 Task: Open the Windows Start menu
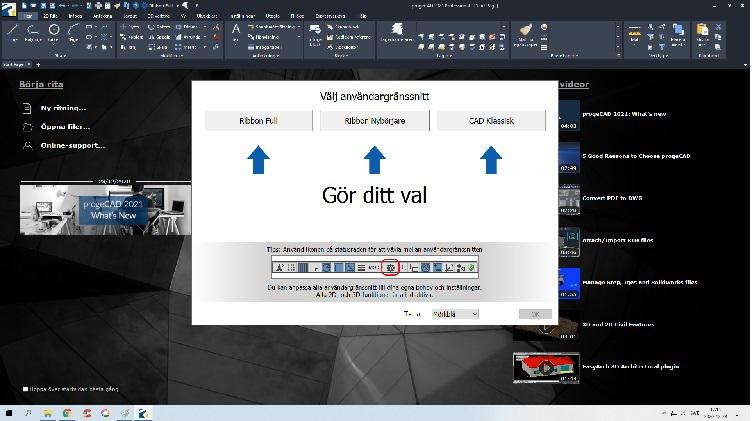9,413
